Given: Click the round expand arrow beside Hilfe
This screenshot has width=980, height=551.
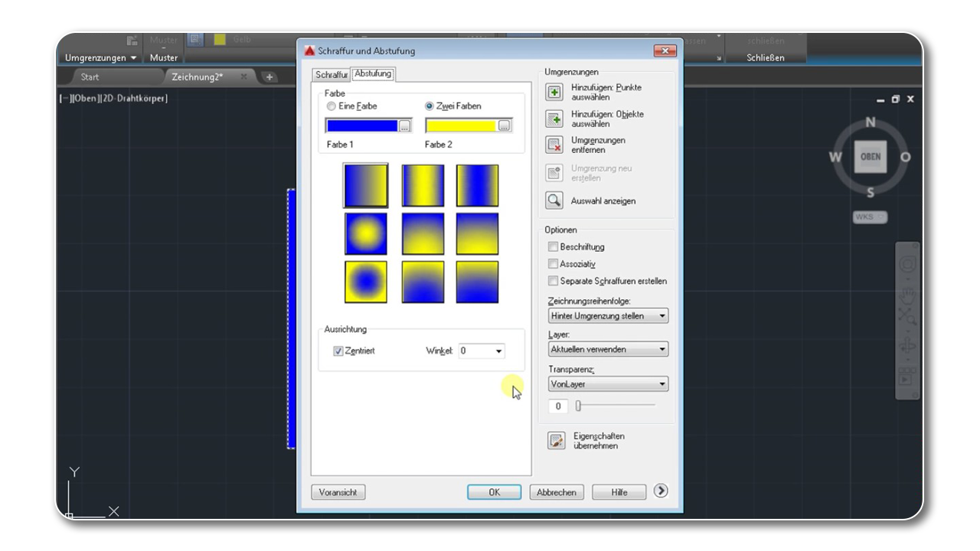Looking at the screenshot, I should (661, 492).
